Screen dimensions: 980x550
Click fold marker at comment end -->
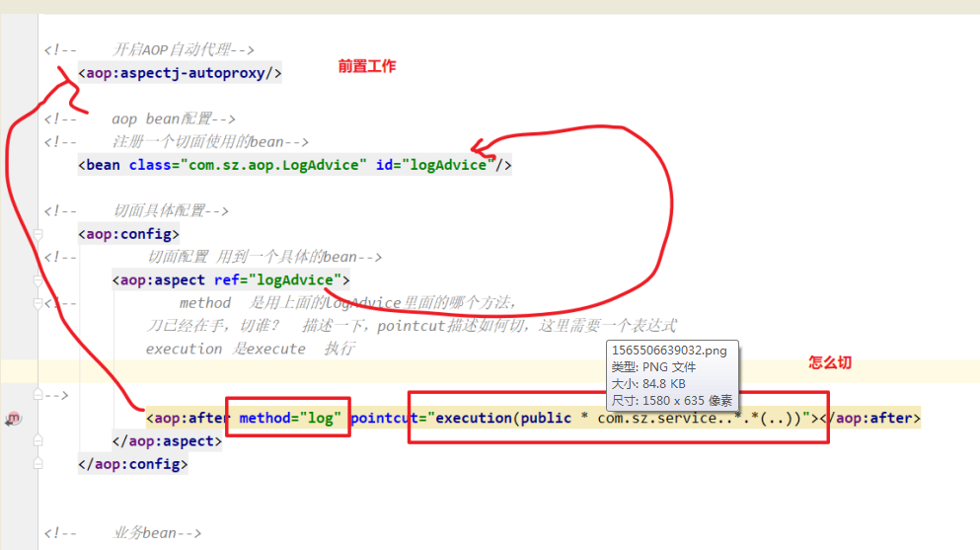click(x=38, y=395)
